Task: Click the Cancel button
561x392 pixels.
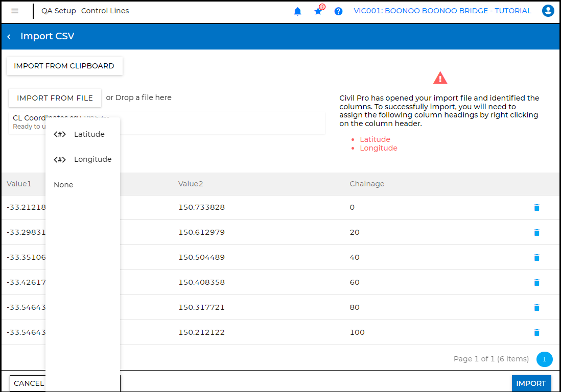Action: click(x=28, y=383)
